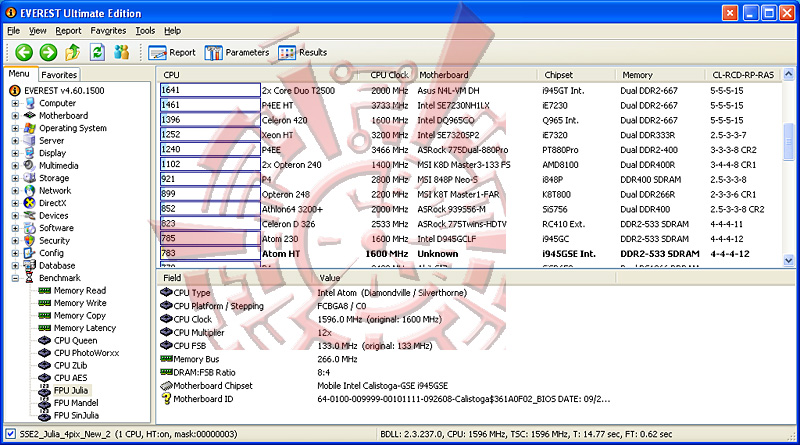
Task: Sort by the Chipset column header
Action: [577, 75]
